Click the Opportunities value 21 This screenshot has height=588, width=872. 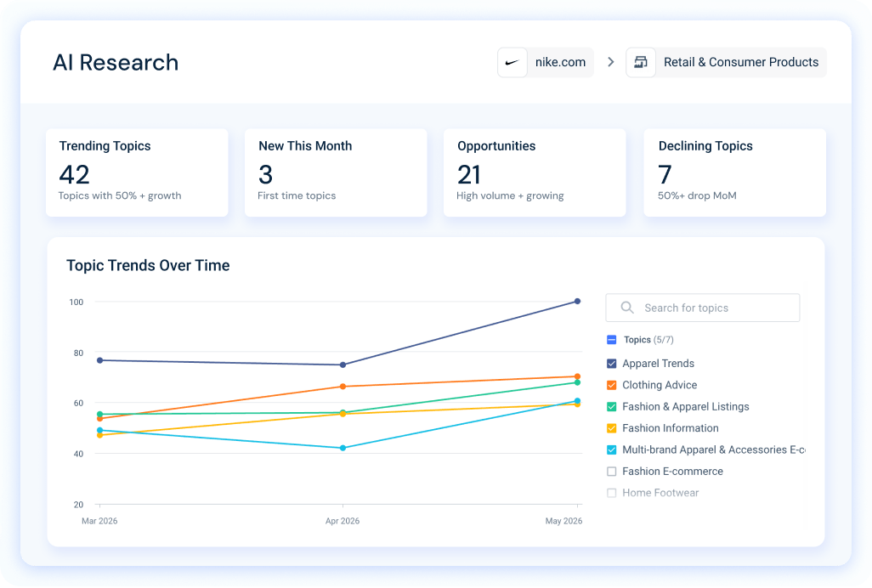[469, 174]
